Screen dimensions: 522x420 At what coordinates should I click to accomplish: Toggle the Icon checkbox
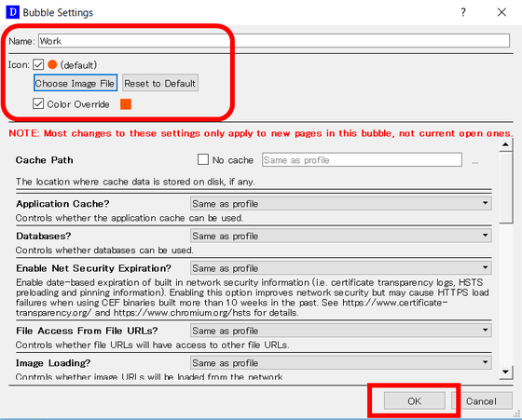[38, 64]
